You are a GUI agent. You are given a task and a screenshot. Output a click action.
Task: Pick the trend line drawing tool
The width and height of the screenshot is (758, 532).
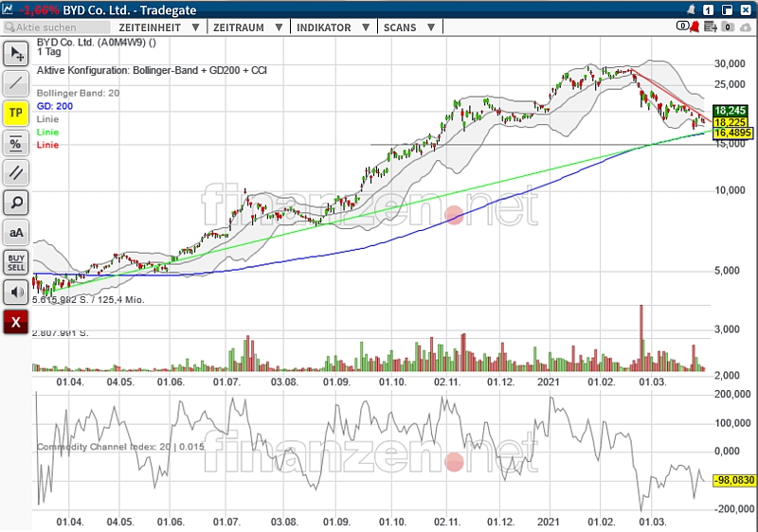pos(16,83)
